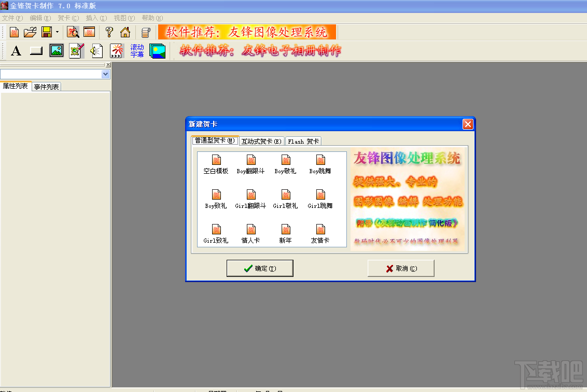Screen dimensions: 587x392
Task: Insert sound using the speaker icon
Action: pyautogui.click(x=96, y=51)
